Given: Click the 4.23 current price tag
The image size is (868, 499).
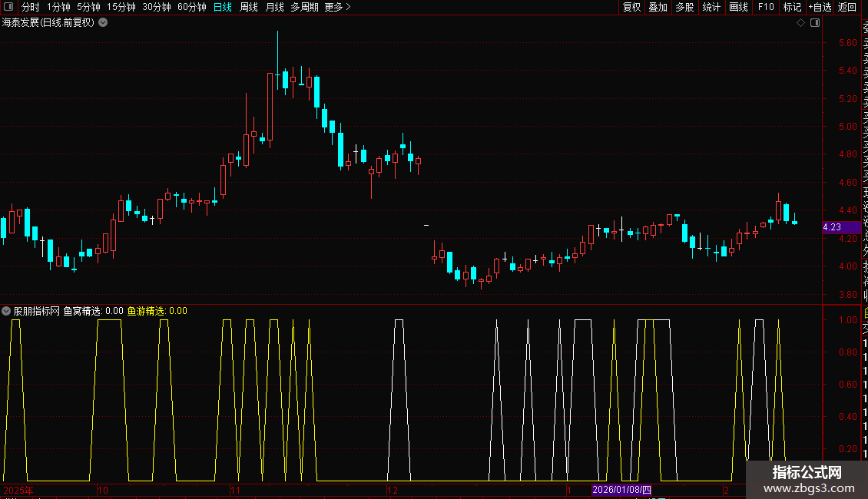Looking at the screenshot, I should (841, 227).
